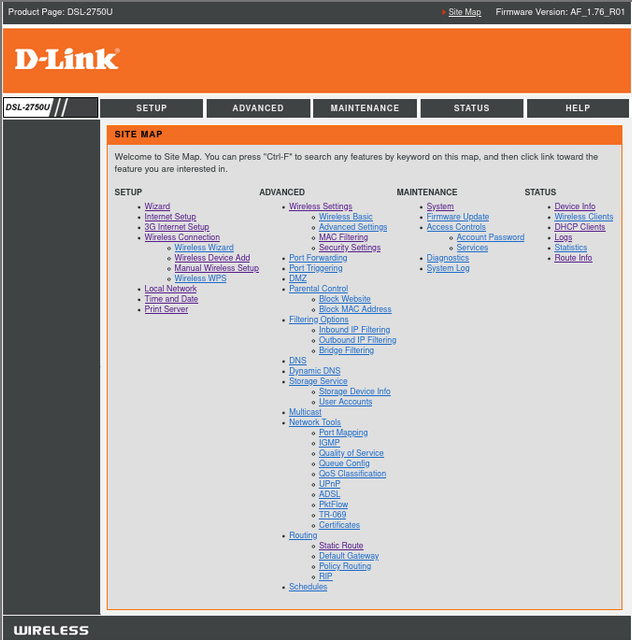Open the Diagnostics link
This screenshot has height=640, width=632.
click(x=448, y=258)
